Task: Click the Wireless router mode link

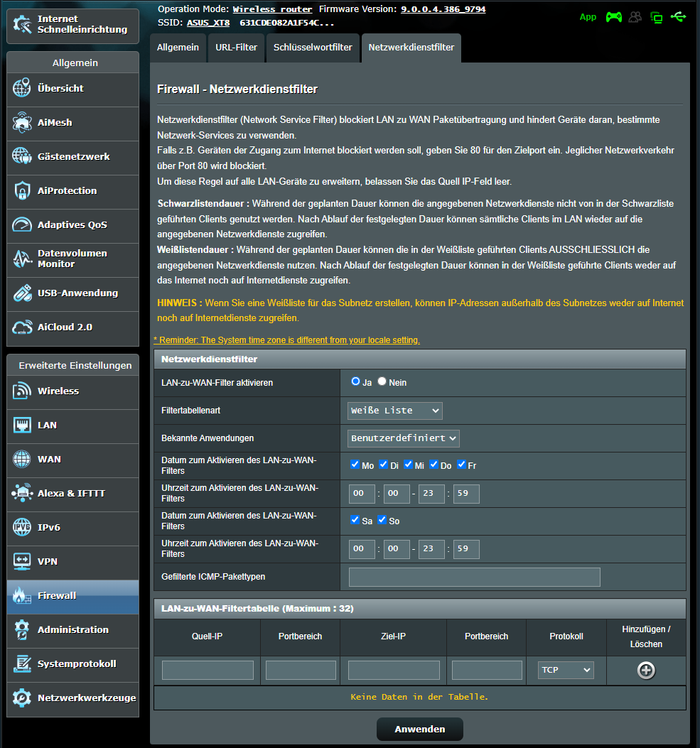Action: (272, 9)
